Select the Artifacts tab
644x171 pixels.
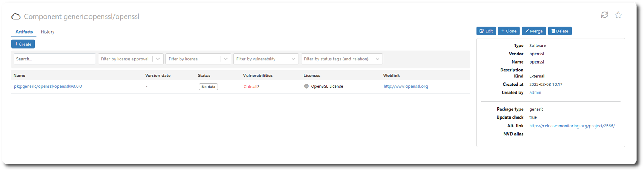(x=24, y=32)
